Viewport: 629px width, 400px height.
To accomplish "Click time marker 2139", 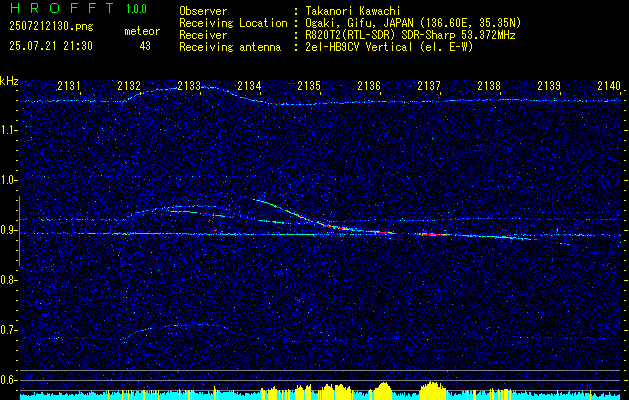I will pos(549,85).
